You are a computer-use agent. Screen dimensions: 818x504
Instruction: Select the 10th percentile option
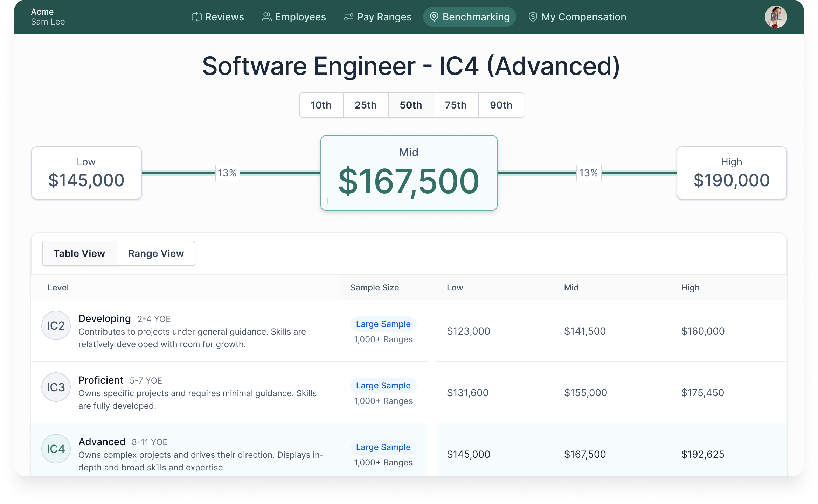[x=321, y=105]
